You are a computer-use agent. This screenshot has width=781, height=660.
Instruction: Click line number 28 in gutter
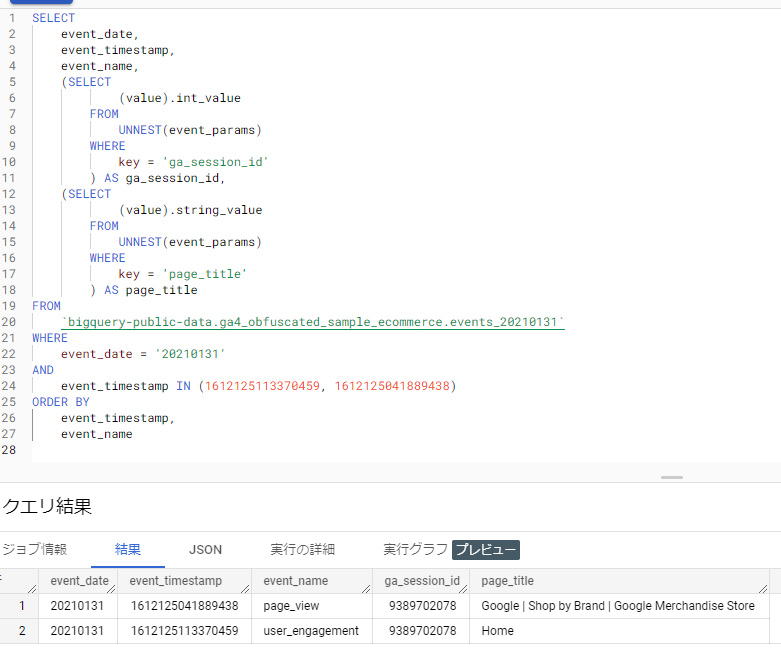point(9,450)
